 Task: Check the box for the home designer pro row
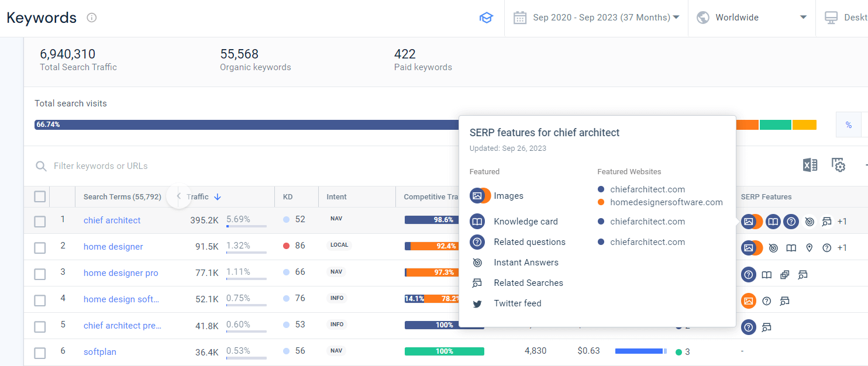pos(40,274)
